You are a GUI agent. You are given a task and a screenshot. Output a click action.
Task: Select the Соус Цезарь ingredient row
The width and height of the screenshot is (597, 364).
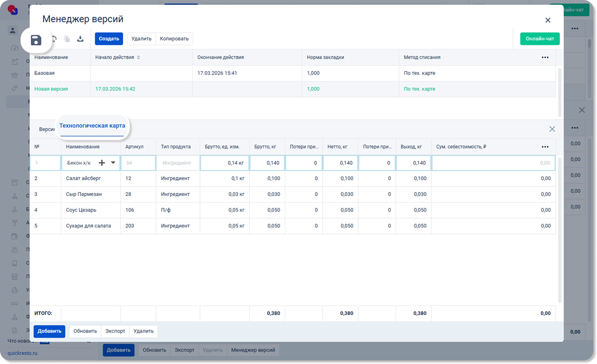click(81, 210)
